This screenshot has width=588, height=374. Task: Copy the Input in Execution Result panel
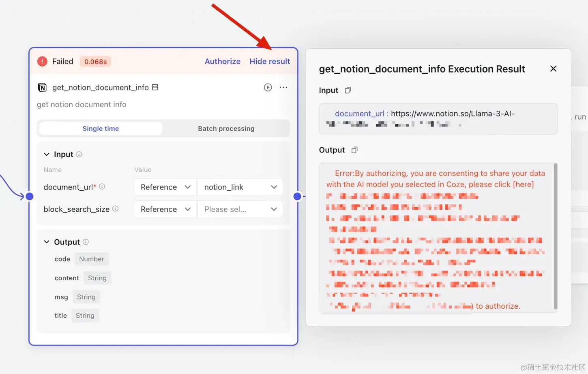coord(348,90)
